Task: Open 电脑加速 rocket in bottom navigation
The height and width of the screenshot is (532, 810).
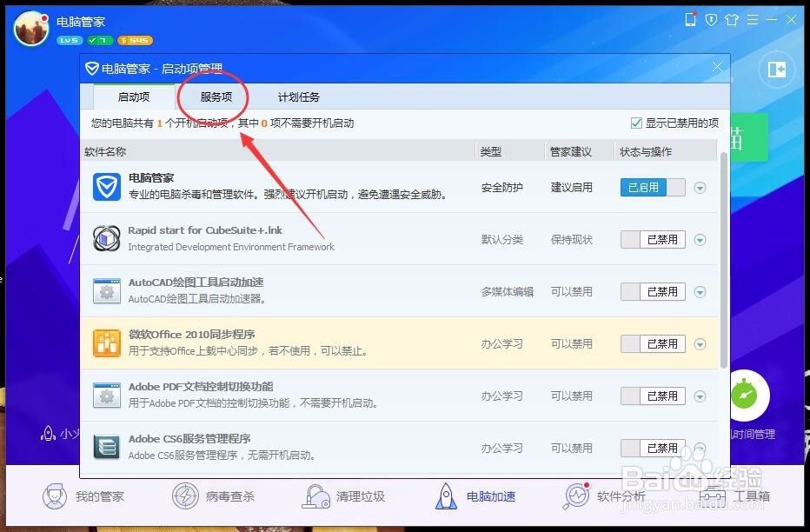Action: point(475,496)
